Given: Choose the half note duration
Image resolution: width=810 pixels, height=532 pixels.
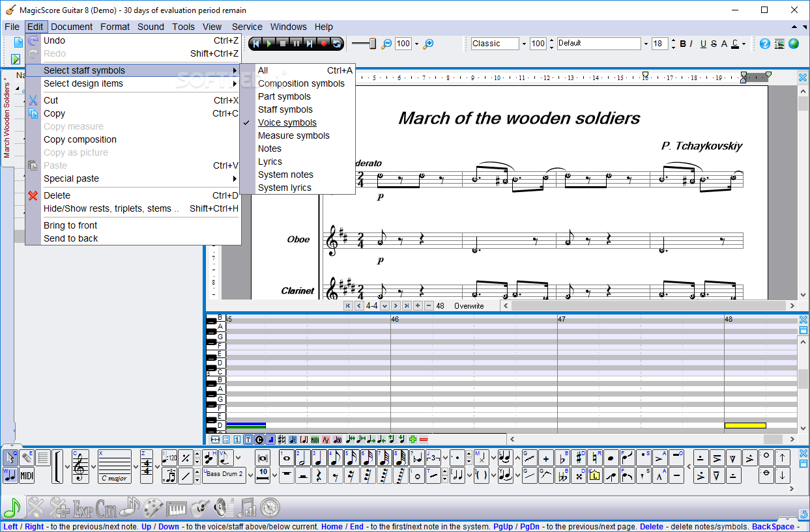Looking at the screenshot, I should point(303,458).
